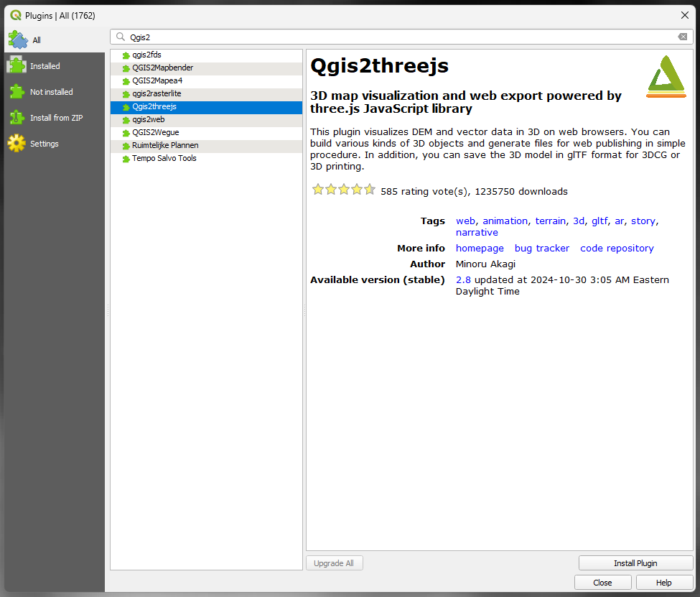The height and width of the screenshot is (597, 700).
Task: Click the Install from ZIP icon
Action: click(x=17, y=118)
